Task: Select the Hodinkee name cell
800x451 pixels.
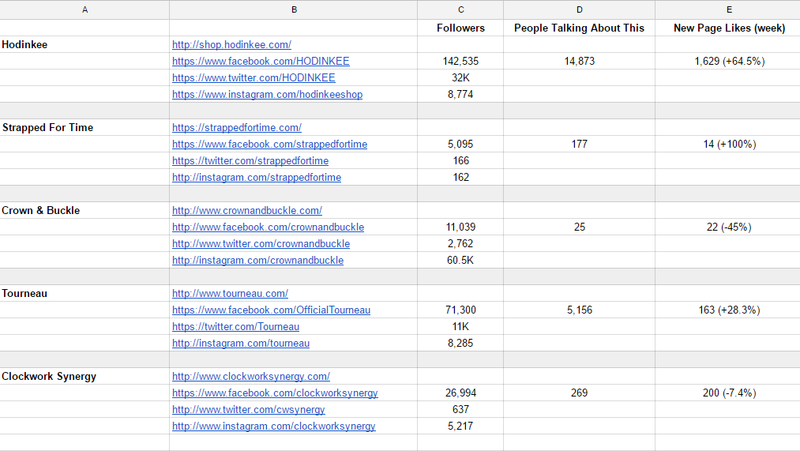Action: click(85, 44)
